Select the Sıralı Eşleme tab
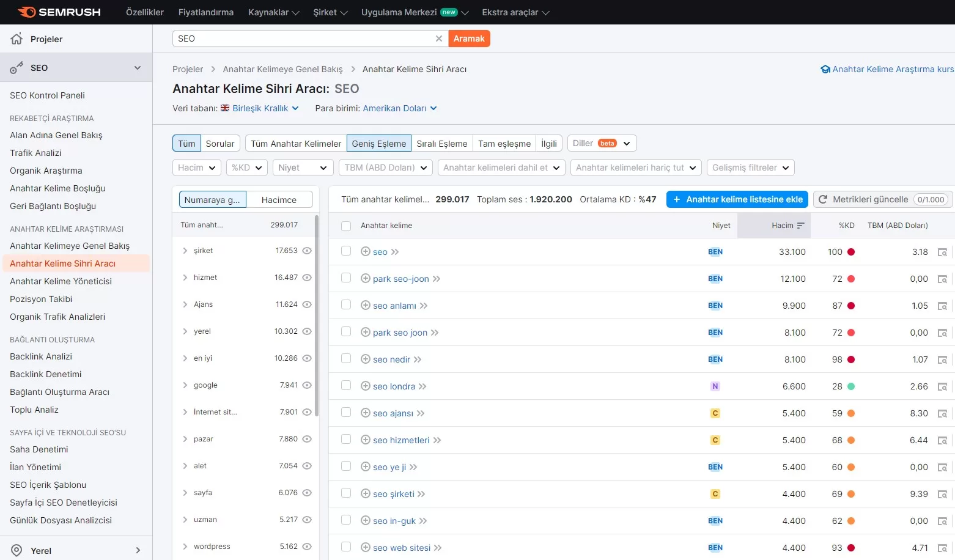Image resolution: width=955 pixels, height=560 pixels. click(x=442, y=143)
